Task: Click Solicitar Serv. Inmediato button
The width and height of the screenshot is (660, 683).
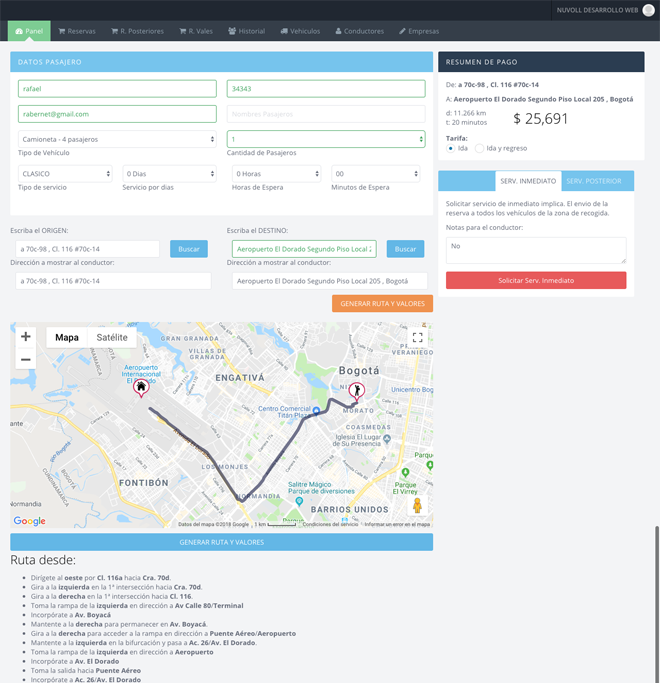Action: coord(536,281)
